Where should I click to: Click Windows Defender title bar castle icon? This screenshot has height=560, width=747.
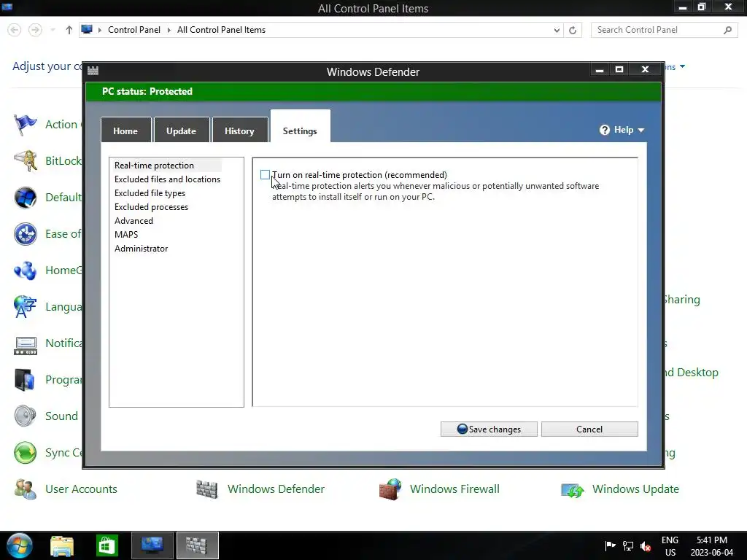(x=93, y=71)
